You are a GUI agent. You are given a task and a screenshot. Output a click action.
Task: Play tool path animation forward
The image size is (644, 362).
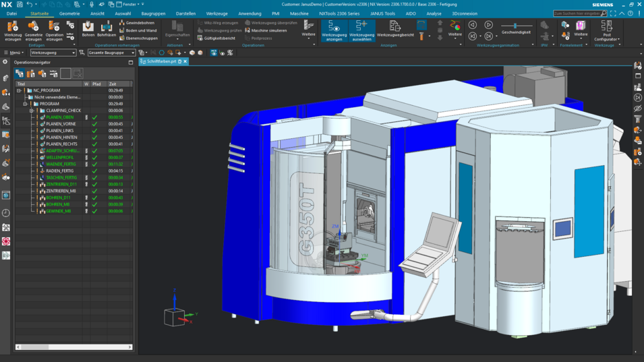(488, 25)
